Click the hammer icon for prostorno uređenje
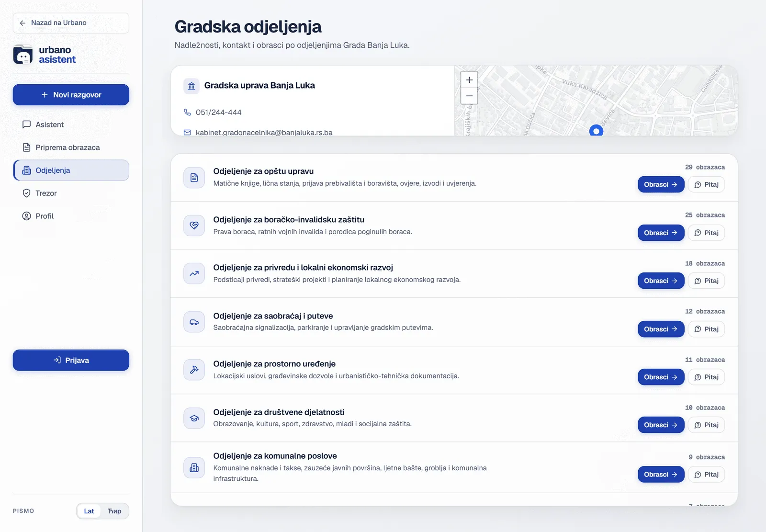The image size is (766, 532). coord(194,370)
